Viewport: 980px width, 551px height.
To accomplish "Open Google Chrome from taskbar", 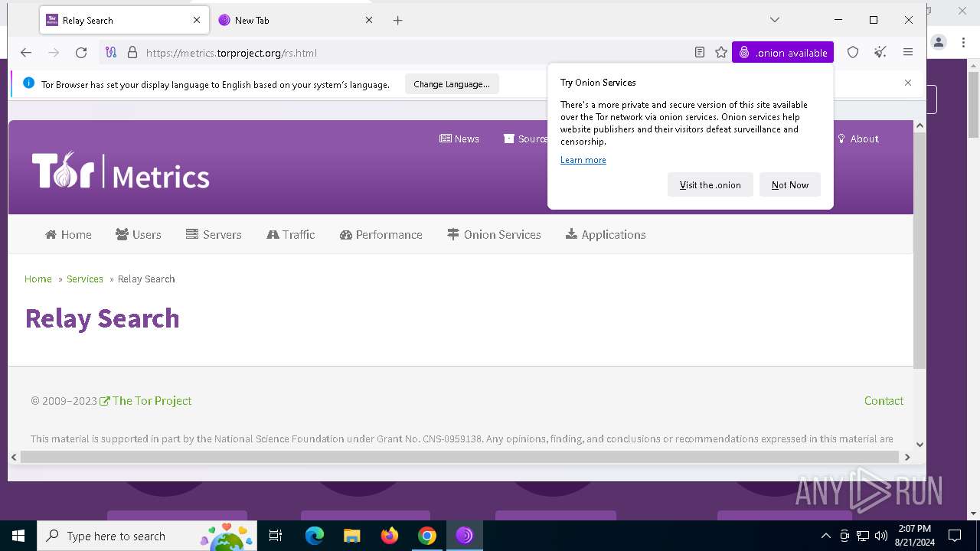I will click(x=427, y=536).
